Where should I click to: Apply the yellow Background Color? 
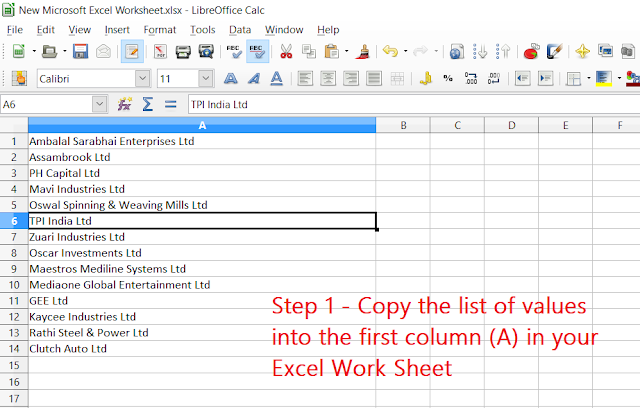[604, 78]
